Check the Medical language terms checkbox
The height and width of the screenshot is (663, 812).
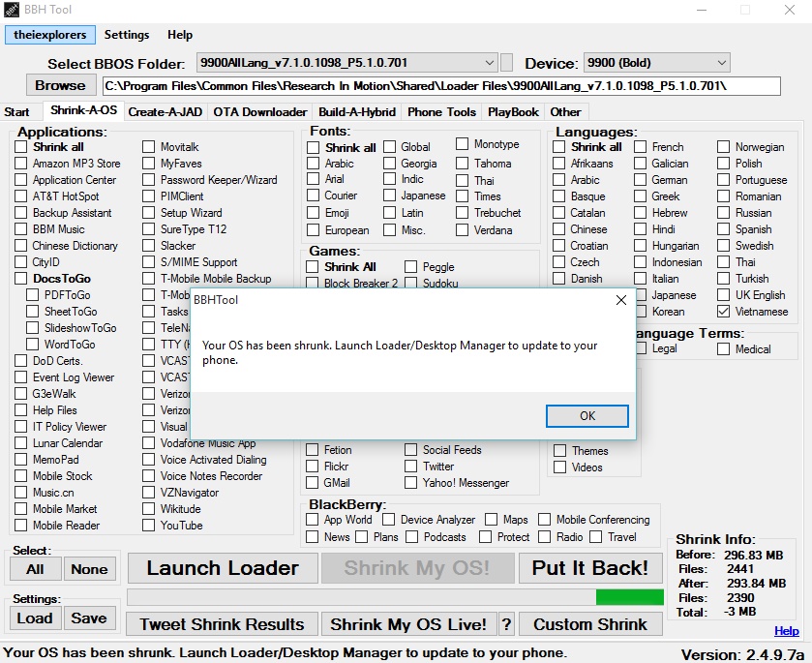pos(724,349)
